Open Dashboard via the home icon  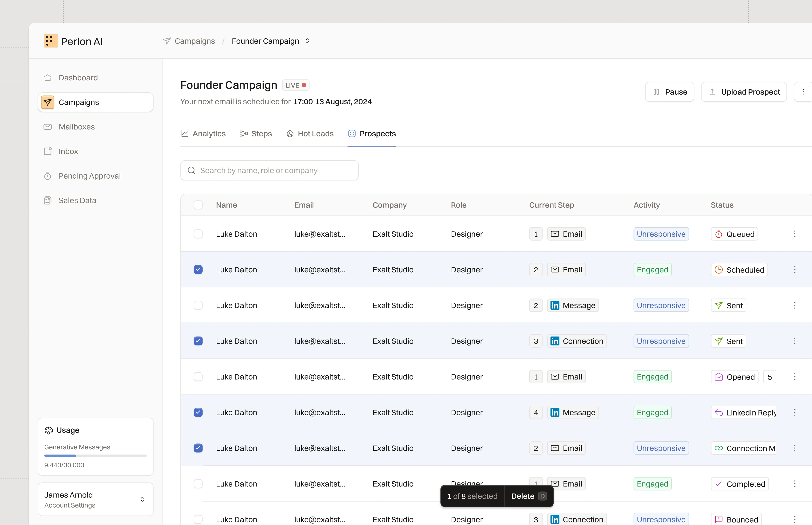[48, 78]
